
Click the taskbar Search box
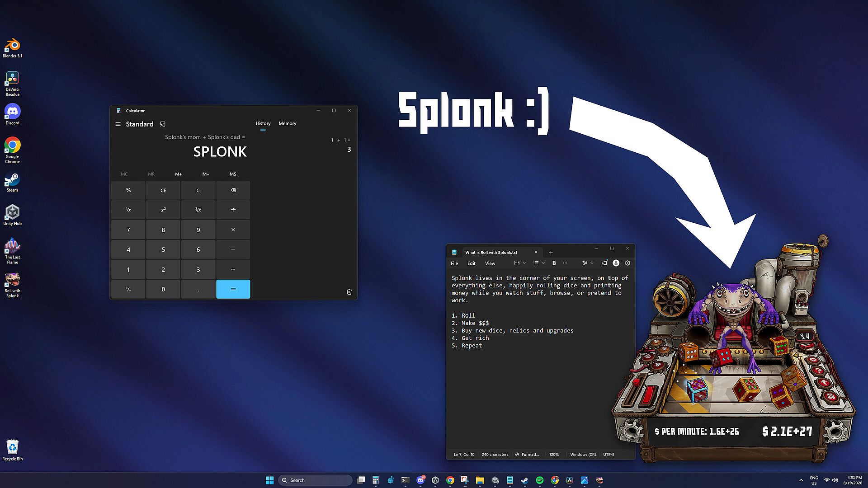coord(315,480)
